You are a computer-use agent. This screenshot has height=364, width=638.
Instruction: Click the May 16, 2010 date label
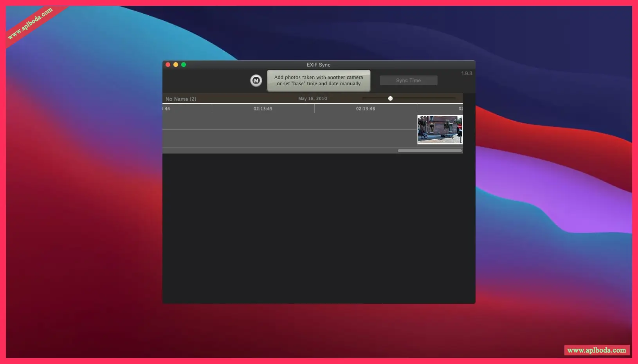coord(312,99)
